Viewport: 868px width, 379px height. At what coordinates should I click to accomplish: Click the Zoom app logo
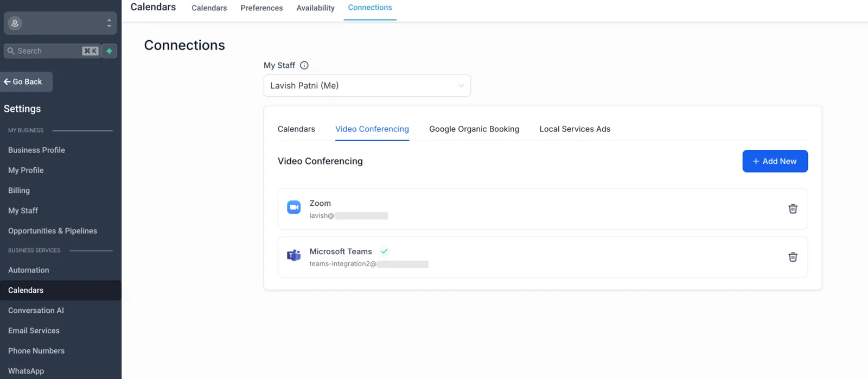coord(294,207)
